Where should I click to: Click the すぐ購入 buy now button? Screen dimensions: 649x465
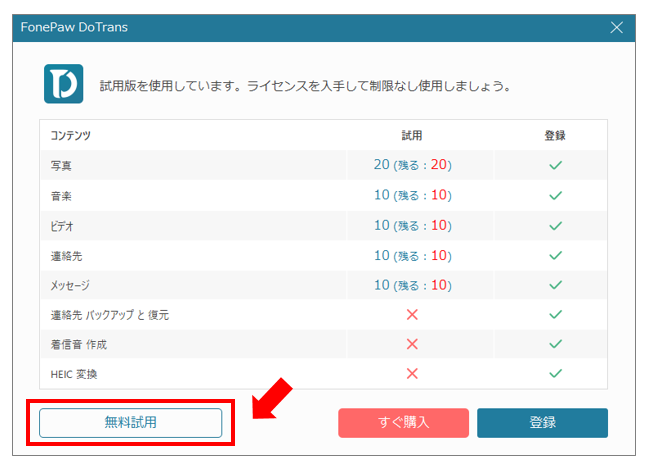point(403,423)
